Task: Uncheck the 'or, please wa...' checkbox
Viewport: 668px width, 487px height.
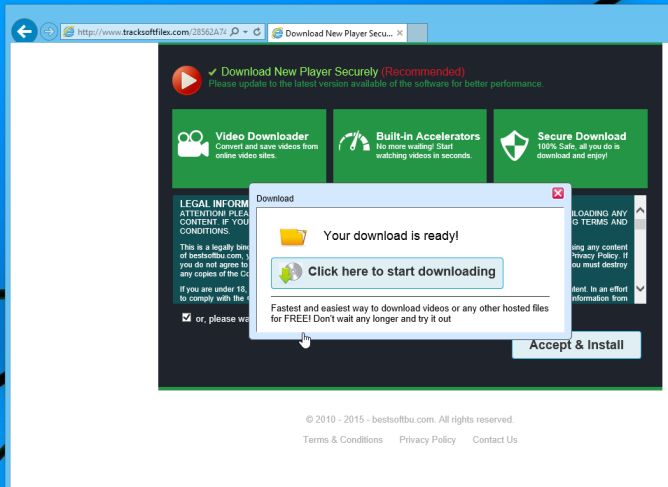Action: [186, 317]
